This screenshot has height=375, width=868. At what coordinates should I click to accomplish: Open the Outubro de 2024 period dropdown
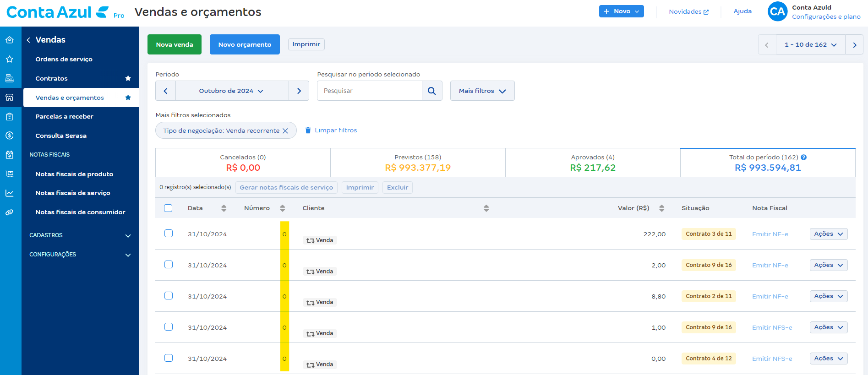coord(232,91)
